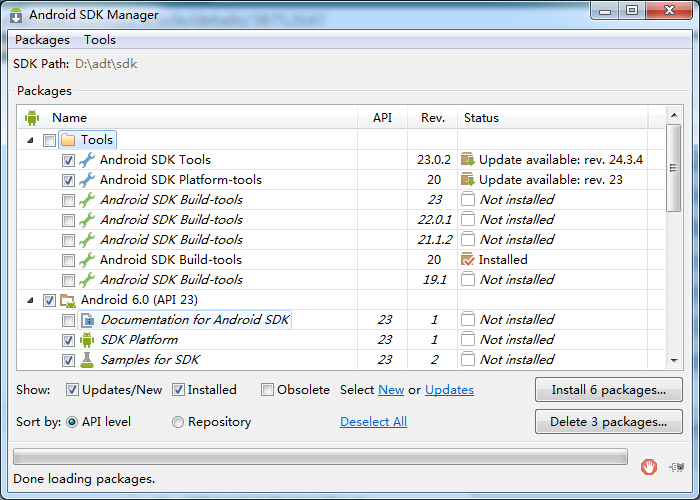Click the Installed status icon for Build-tools 20

(468, 259)
